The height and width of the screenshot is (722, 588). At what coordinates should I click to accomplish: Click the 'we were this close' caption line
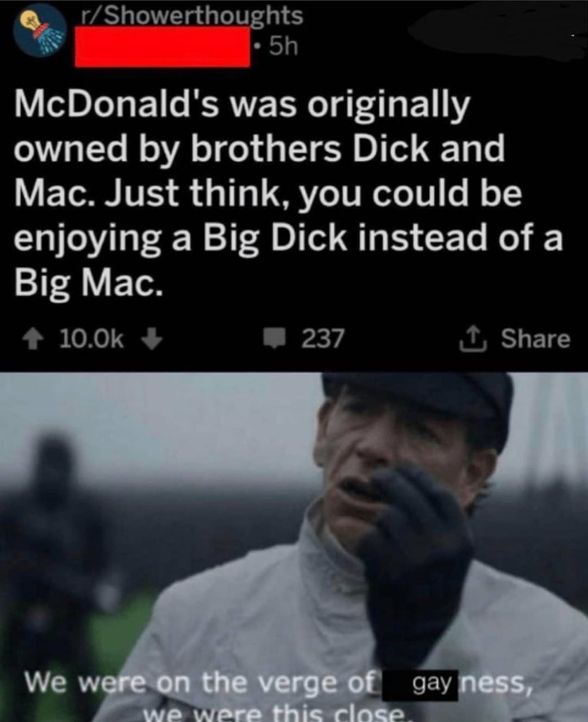276,712
